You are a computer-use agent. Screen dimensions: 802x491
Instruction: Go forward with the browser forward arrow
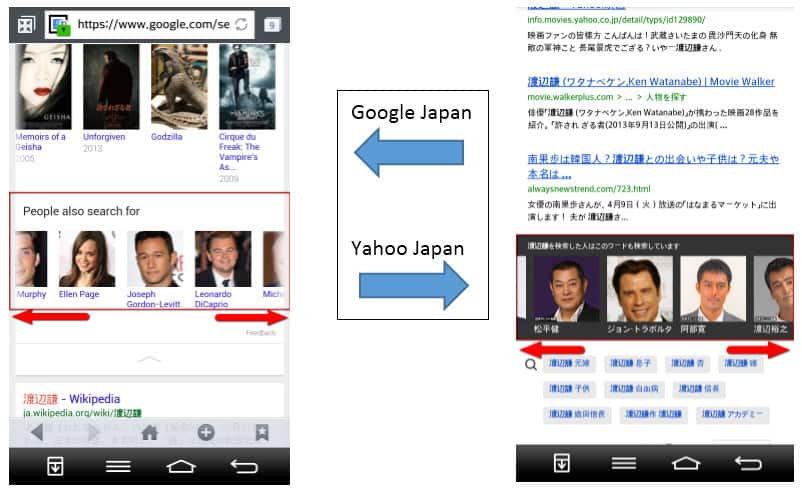(x=94, y=433)
